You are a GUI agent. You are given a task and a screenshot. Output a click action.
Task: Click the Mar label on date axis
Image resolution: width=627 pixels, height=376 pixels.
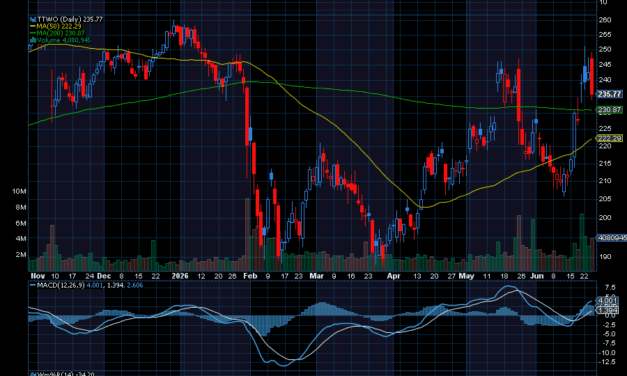tap(317, 276)
